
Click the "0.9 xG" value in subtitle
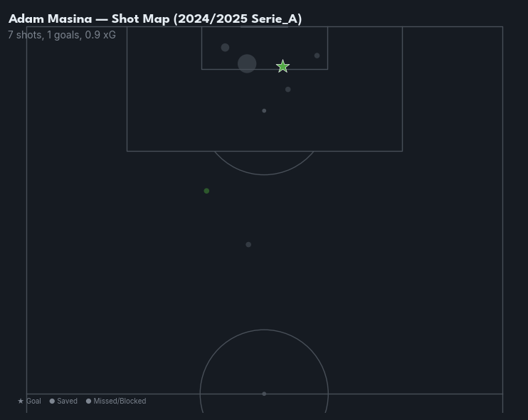[100, 35]
